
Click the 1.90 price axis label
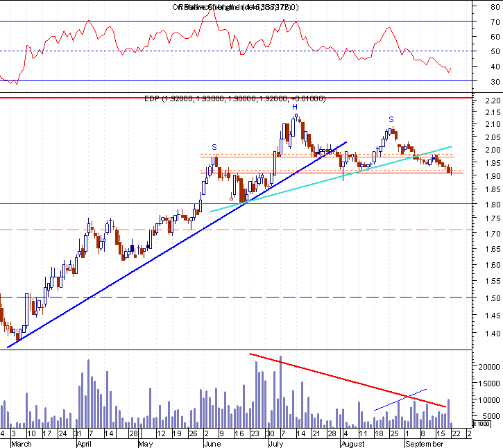click(x=493, y=176)
